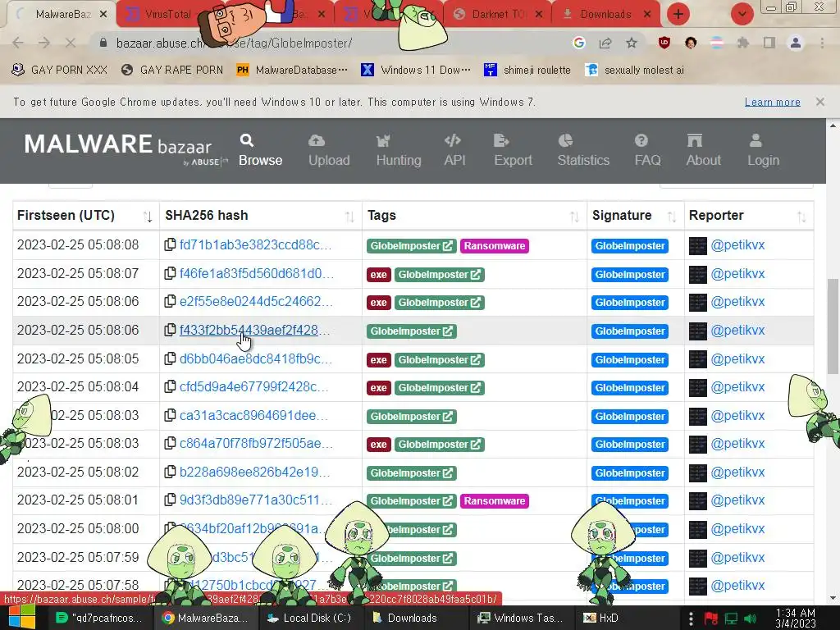Bookmark this page with the star icon

point(632,43)
